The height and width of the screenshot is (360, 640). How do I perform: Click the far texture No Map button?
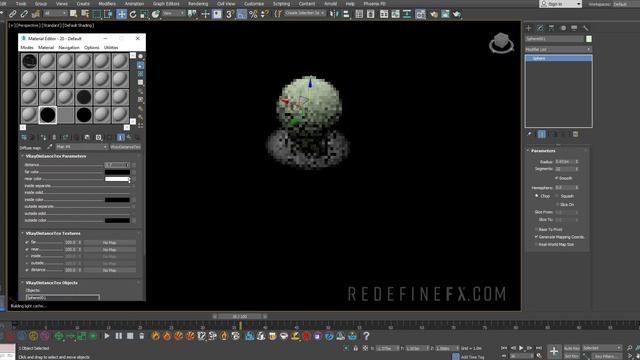pos(109,242)
